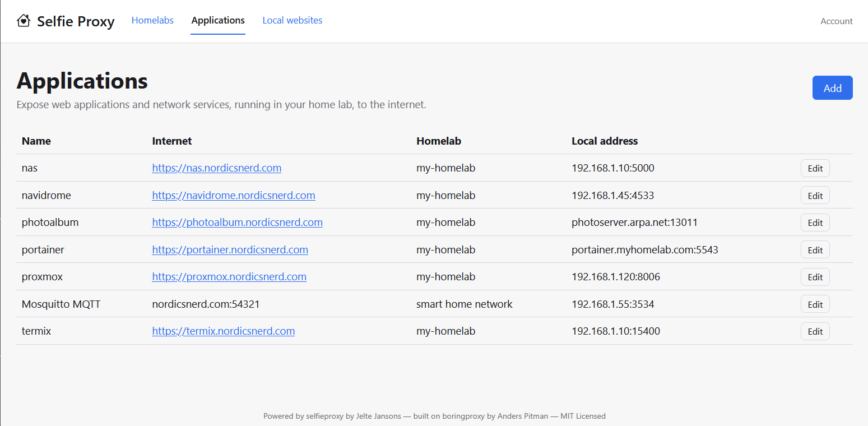Click the Homelab column header
Image resolution: width=868 pixels, height=426 pixels.
pyautogui.click(x=439, y=141)
